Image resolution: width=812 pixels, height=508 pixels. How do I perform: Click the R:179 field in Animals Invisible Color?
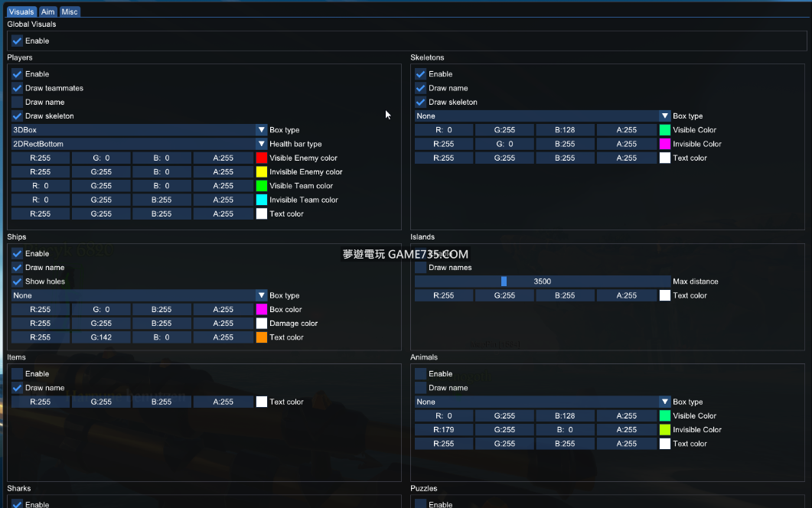coord(443,430)
